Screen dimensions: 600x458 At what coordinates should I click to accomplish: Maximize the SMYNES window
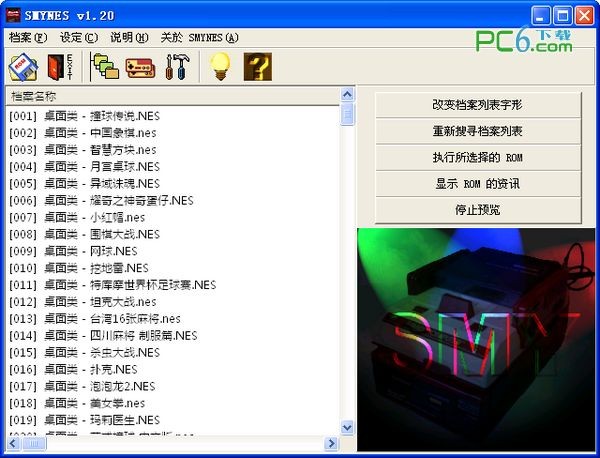[x=562, y=16]
